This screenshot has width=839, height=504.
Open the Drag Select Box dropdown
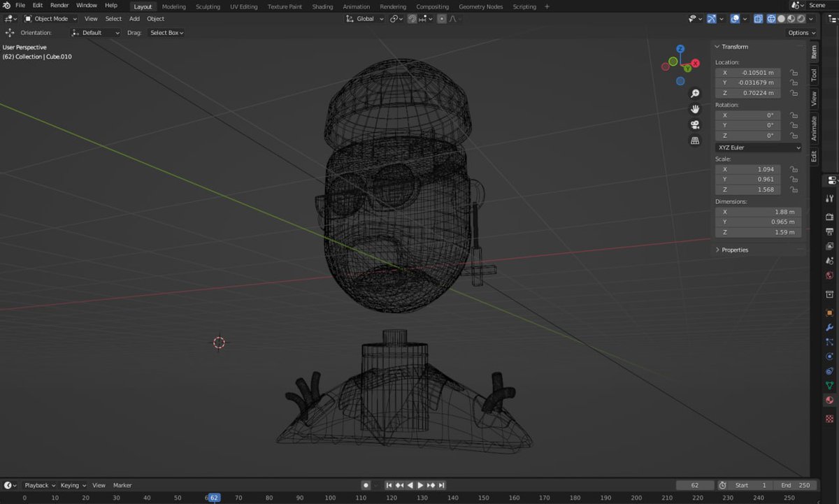[x=166, y=33]
